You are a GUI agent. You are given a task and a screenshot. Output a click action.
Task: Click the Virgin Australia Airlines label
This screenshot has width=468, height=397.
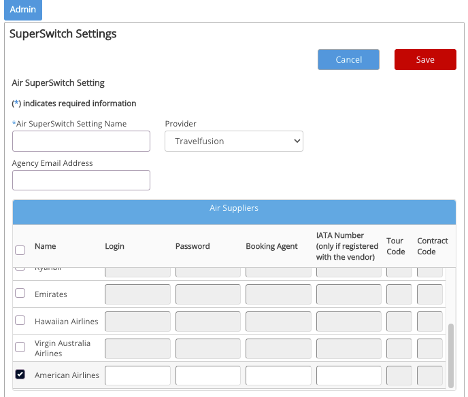[x=62, y=348]
